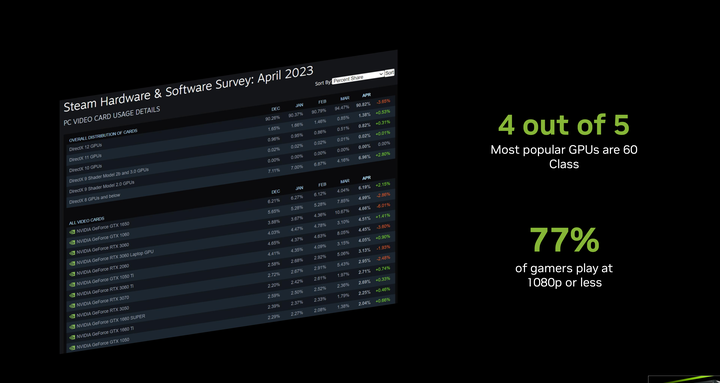This screenshot has width=720, height=383.
Task: Click DirectX 8 GPUs and below label
Action: 96,199
